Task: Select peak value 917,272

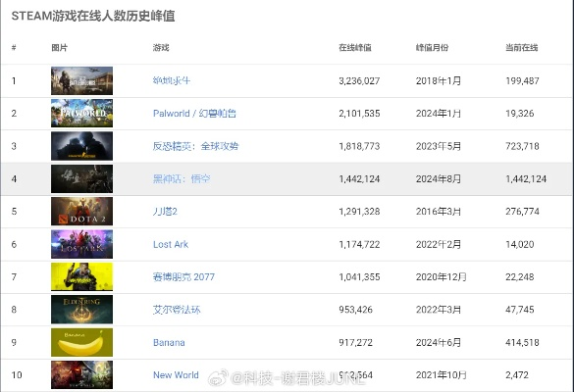Action: (356, 343)
